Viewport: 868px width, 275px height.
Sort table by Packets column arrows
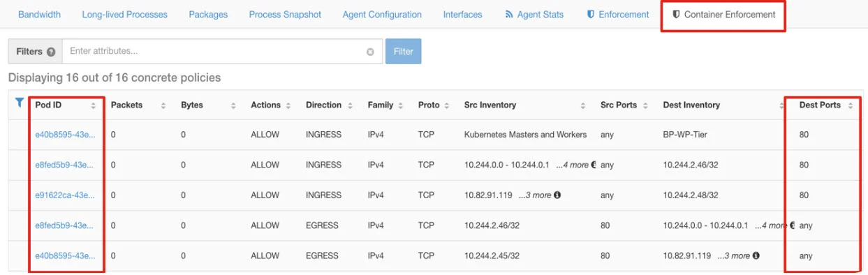coord(163,105)
